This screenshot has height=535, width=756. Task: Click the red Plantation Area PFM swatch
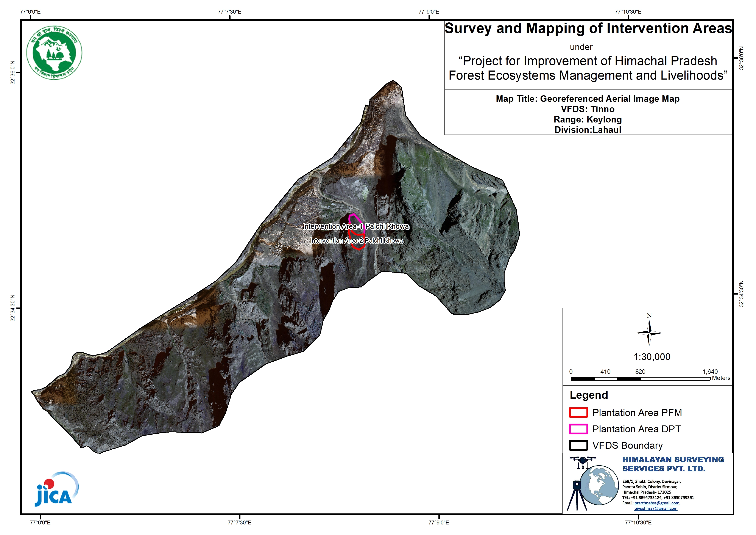tap(578, 412)
